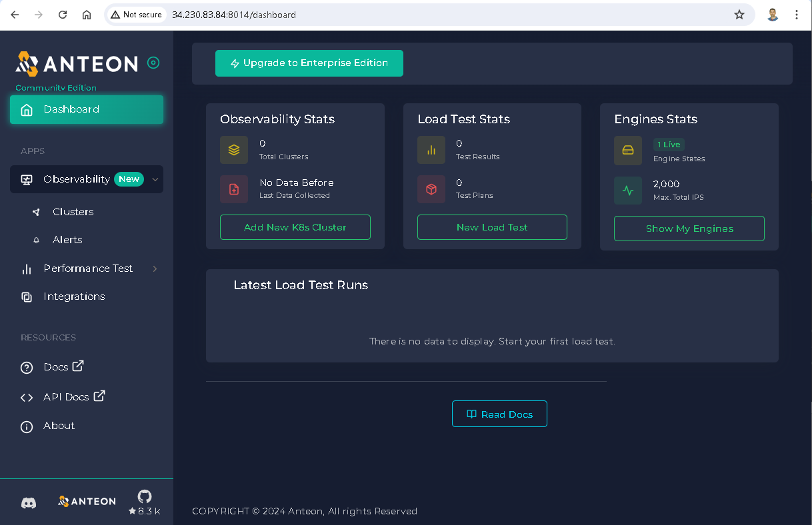Click the Engine States drive icon
Screen dimensions: 812x525
tap(628, 150)
